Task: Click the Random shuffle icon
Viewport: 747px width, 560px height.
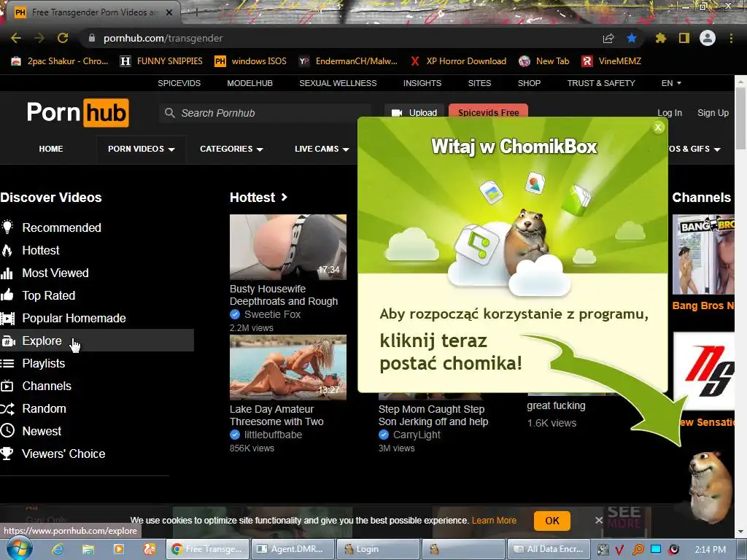Action: [7, 408]
